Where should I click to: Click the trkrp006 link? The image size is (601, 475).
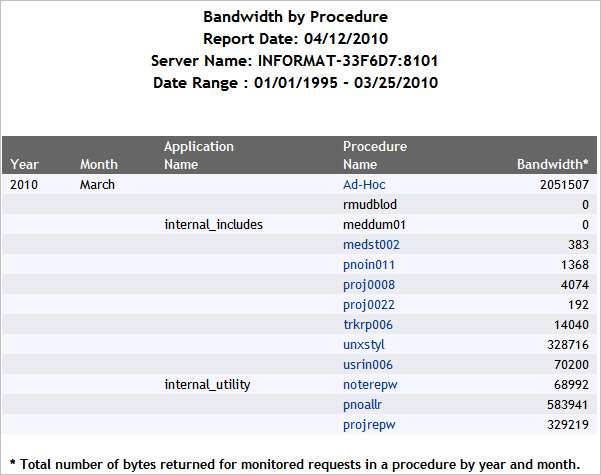click(x=368, y=325)
